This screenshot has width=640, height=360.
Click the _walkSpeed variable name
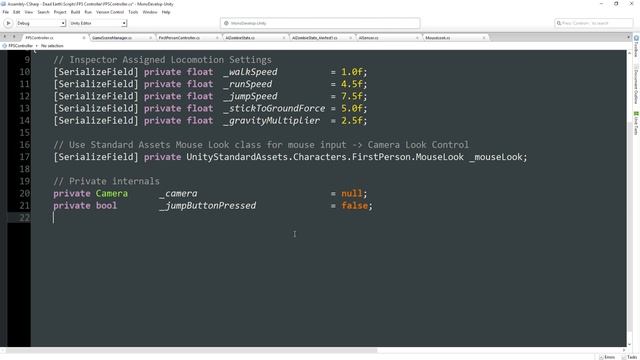point(250,72)
